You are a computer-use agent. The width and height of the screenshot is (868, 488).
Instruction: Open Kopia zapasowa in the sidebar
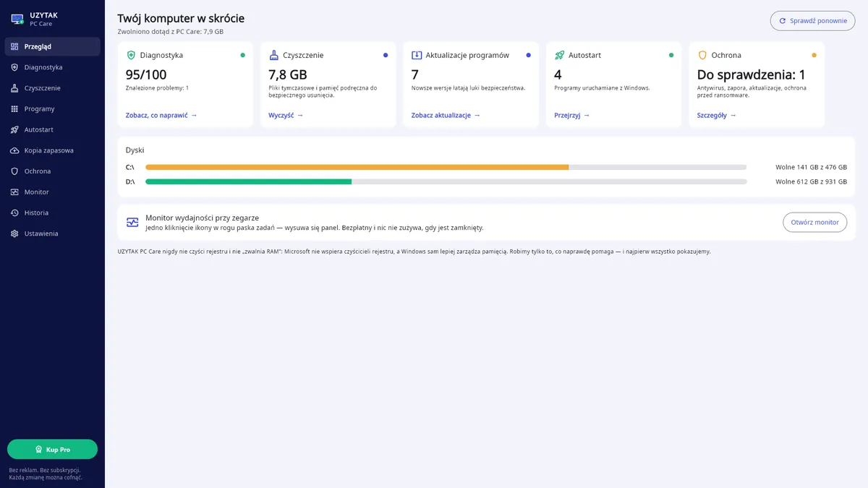click(x=52, y=150)
